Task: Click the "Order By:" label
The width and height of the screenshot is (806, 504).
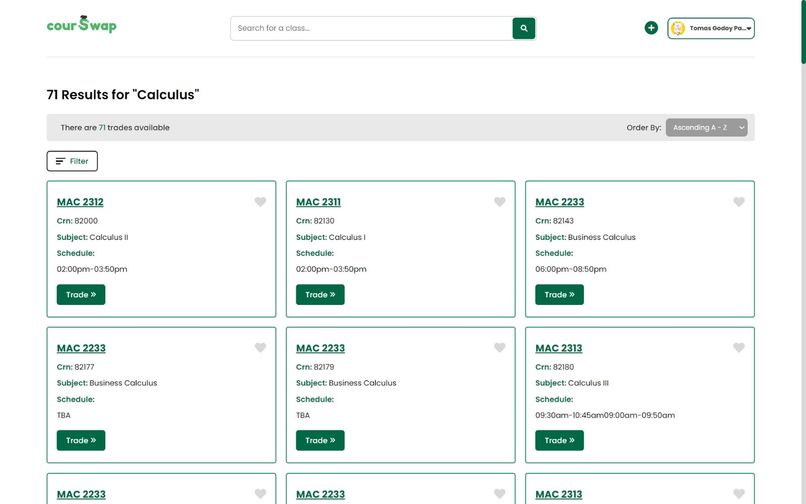Action: [644, 128]
